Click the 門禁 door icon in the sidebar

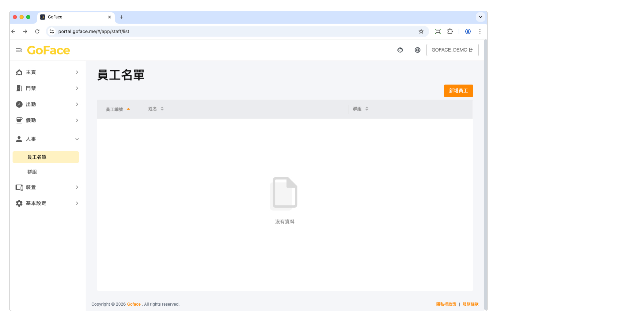(19, 88)
